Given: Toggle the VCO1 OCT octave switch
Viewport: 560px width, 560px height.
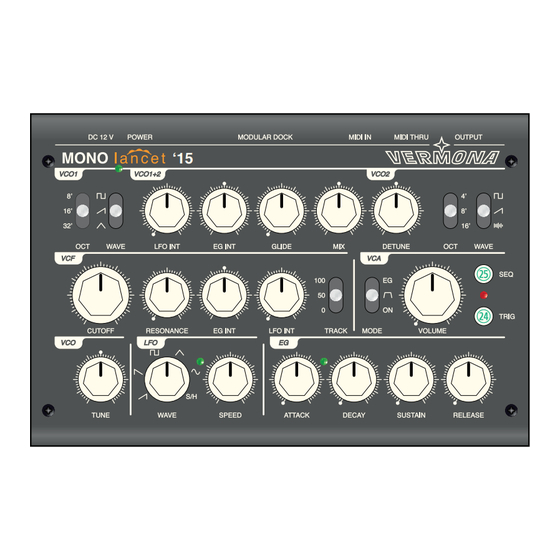Looking at the screenshot, I should coord(82,211).
